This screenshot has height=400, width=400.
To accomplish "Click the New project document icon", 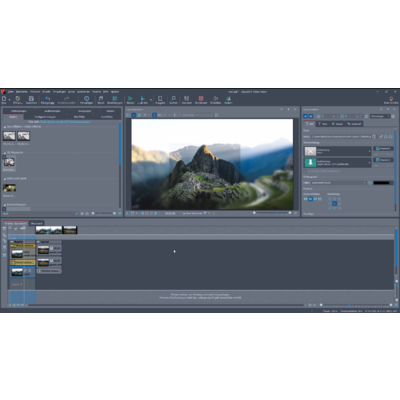I will coord(4,98).
